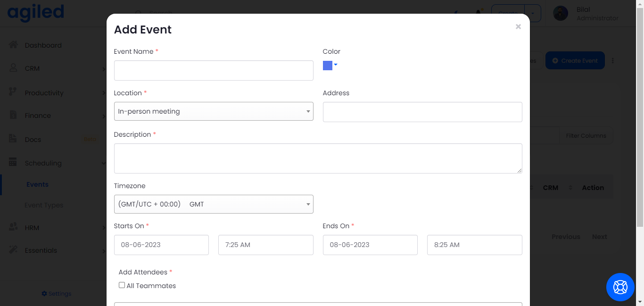The height and width of the screenshot is (306, 644).
Task: Open the Location dropdown
Action: 214,111
